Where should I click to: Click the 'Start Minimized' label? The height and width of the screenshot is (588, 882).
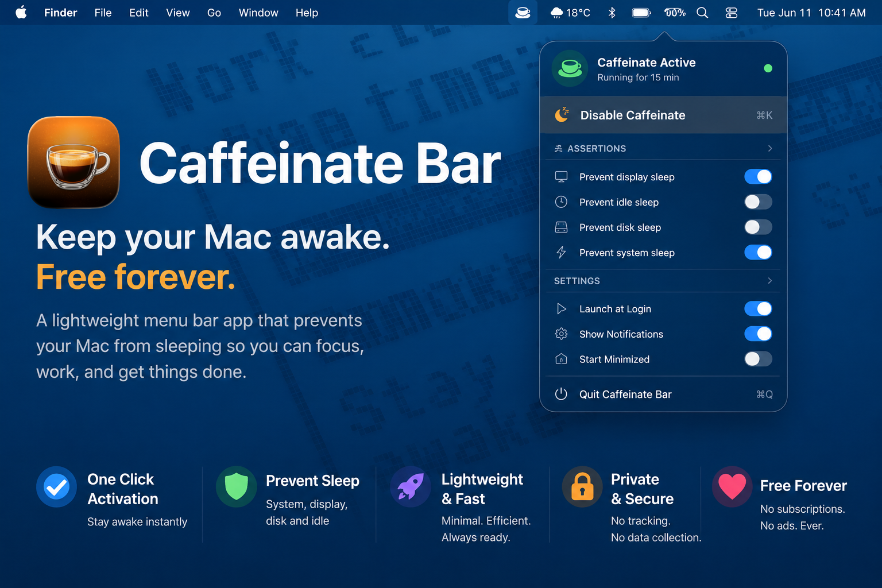tap(614, 359)
